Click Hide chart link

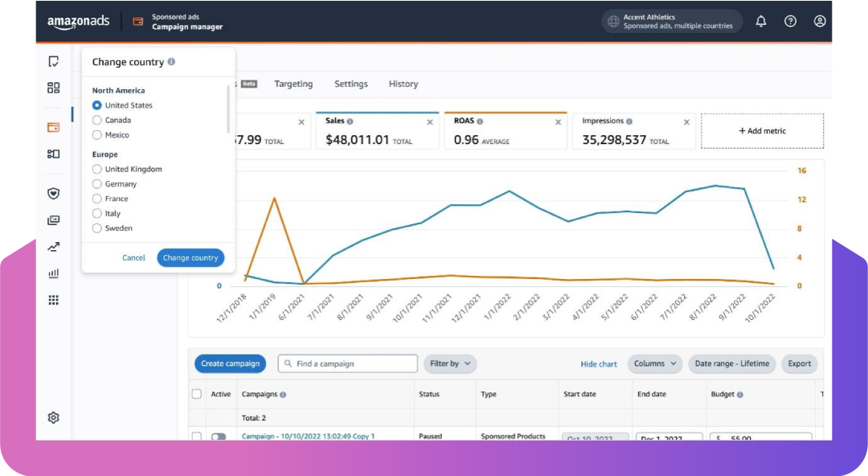599,364
